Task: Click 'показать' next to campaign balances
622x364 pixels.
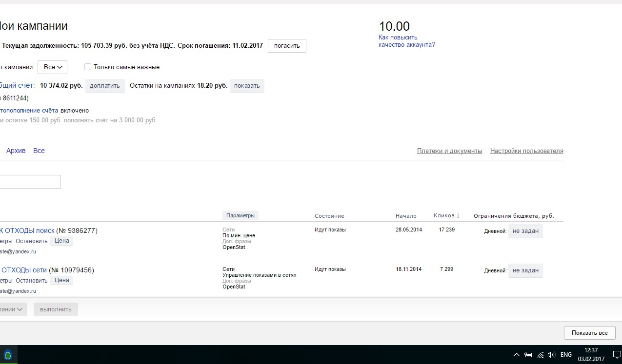Action: pyautogui.click(x=247, y=86)
